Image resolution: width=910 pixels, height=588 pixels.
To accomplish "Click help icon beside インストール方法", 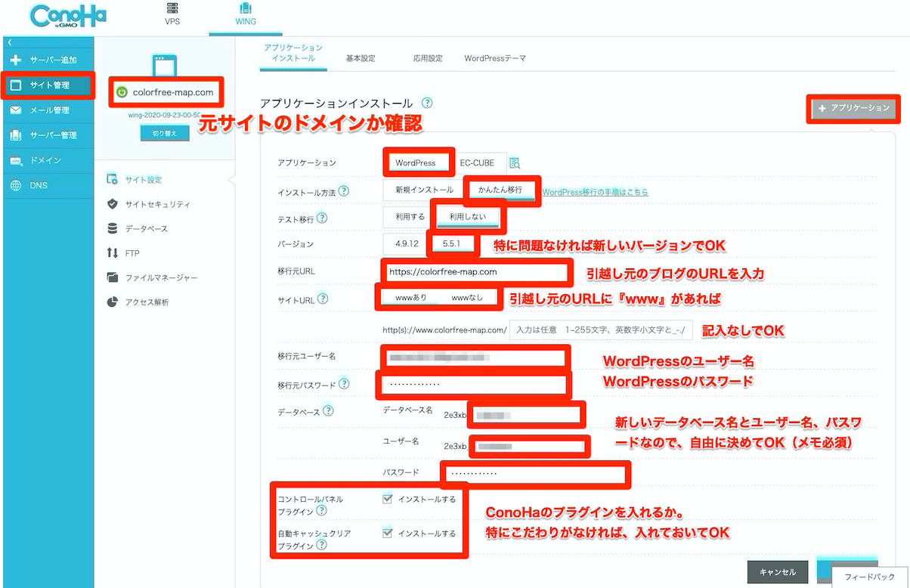I will pos(344,191).
